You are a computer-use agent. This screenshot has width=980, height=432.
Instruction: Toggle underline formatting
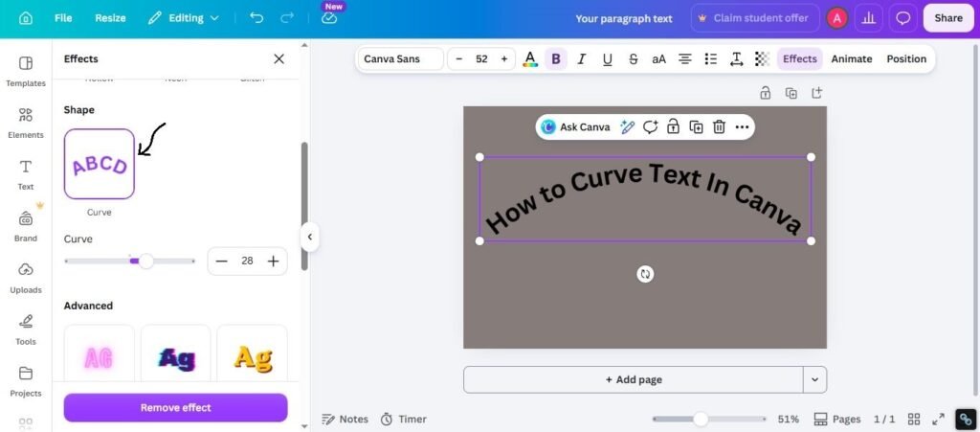point(607,58)
